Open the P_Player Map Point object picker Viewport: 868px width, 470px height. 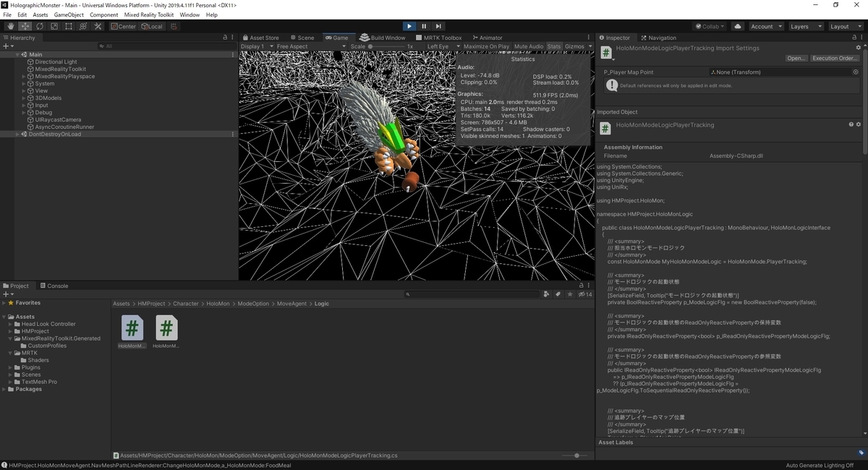[856, 72]
